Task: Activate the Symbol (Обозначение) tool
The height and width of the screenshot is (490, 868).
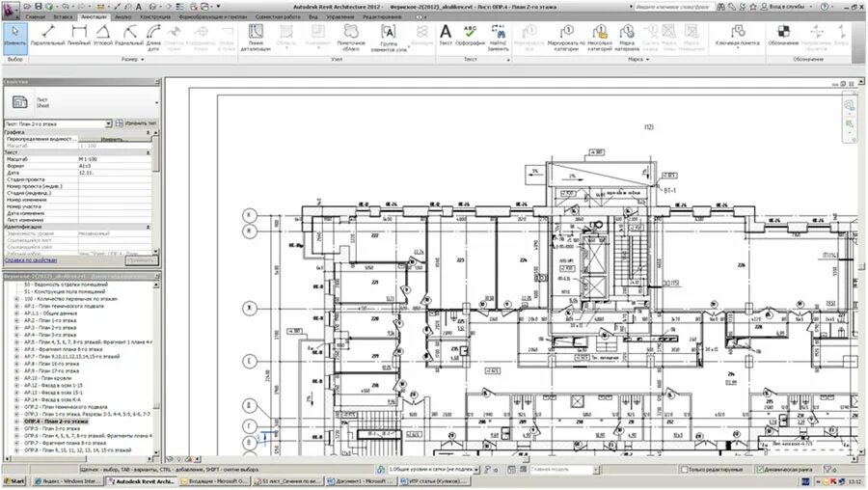Action: (783, 36)
